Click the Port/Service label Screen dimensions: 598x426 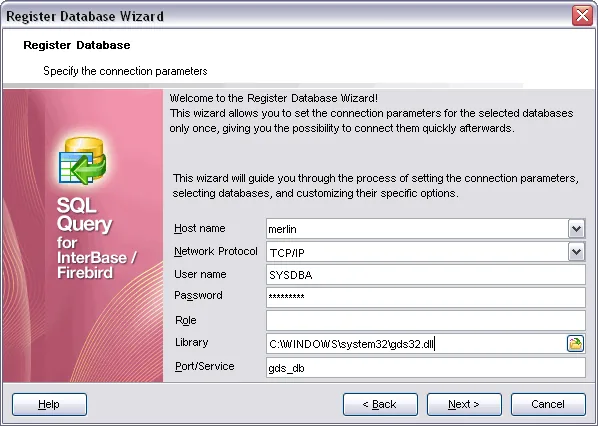point(204,366)
